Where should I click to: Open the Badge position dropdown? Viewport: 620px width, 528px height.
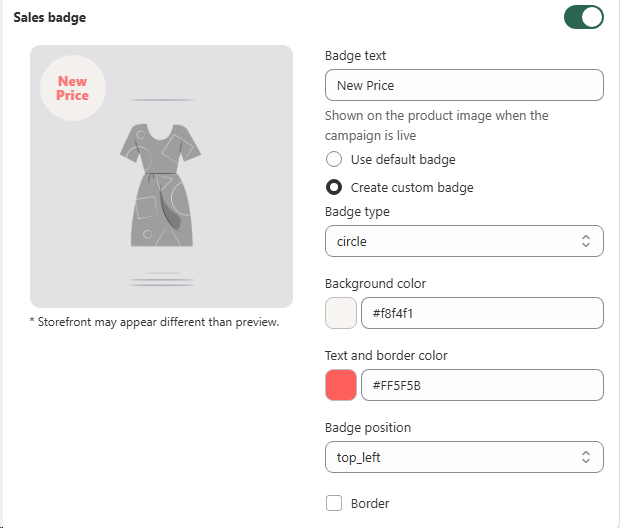(464, 457)
